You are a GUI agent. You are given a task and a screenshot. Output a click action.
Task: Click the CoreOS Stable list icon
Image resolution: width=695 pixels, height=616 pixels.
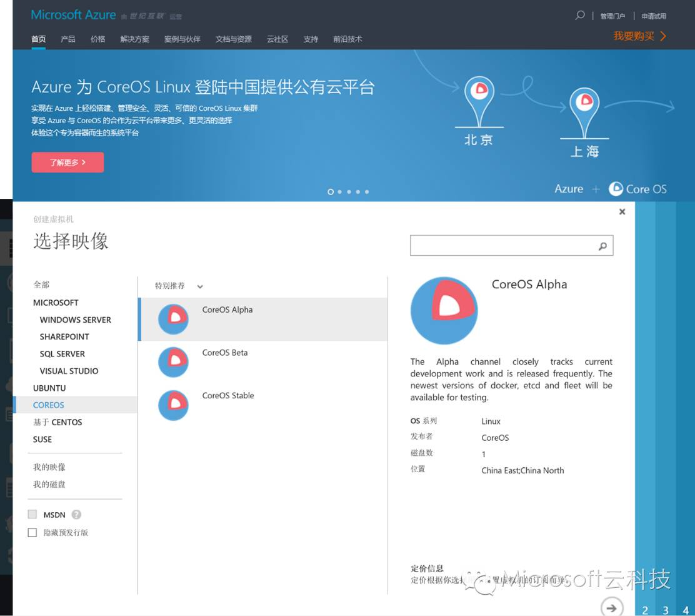(x=173, y=405)
